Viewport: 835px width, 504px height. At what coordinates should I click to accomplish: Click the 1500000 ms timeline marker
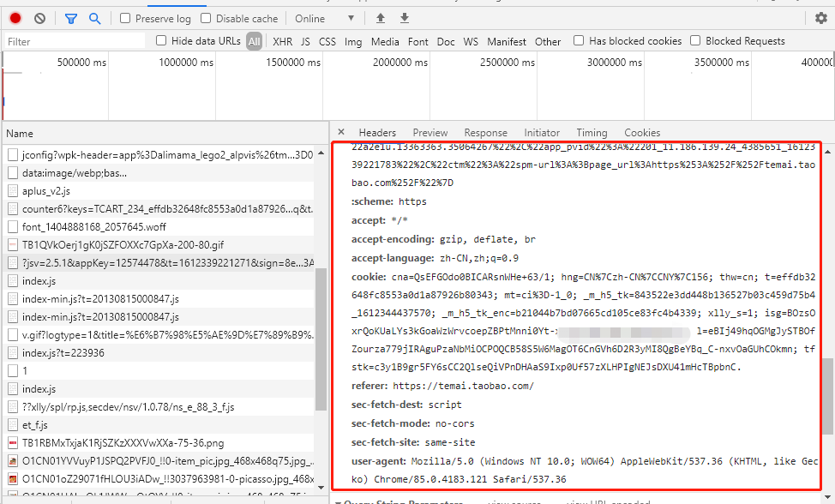293,63
